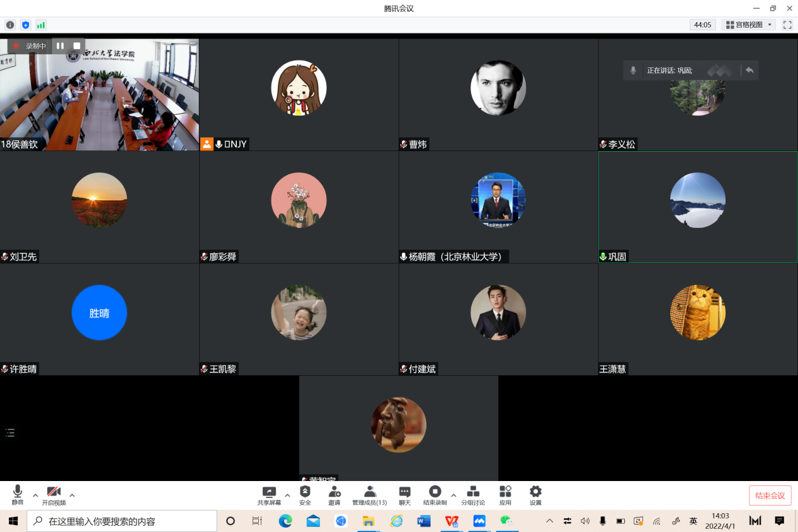Open 分组讨论 breakout rooms
Screen dimensions: 798x532
tap(473, 495)
